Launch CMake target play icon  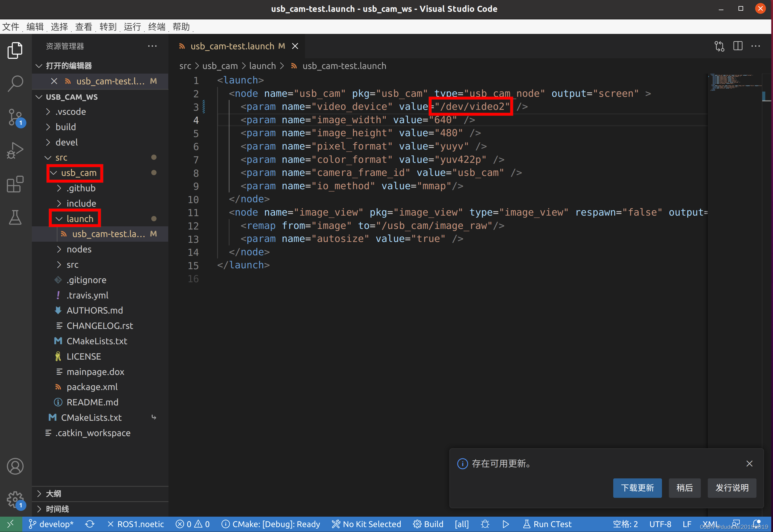tap(506, 524)
